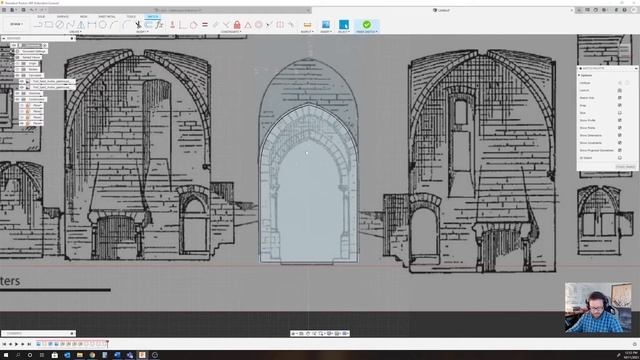Collapse the Options section in Sketch Palette
The image size is (640, 360).
pos(579,76)
